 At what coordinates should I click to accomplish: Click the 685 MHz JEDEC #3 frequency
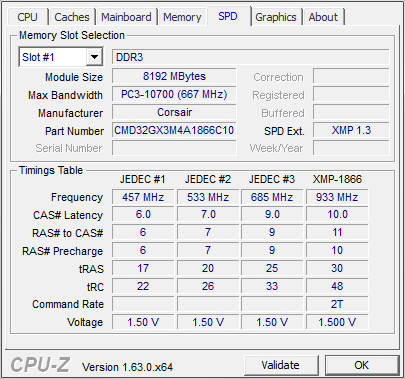point(272,197)
